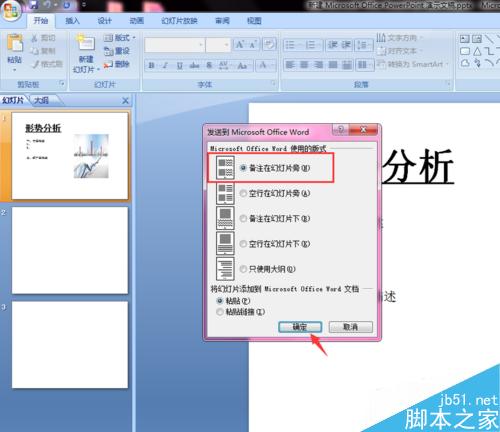
Task: Click the Cut scissors icon
Action: (34, 38)
